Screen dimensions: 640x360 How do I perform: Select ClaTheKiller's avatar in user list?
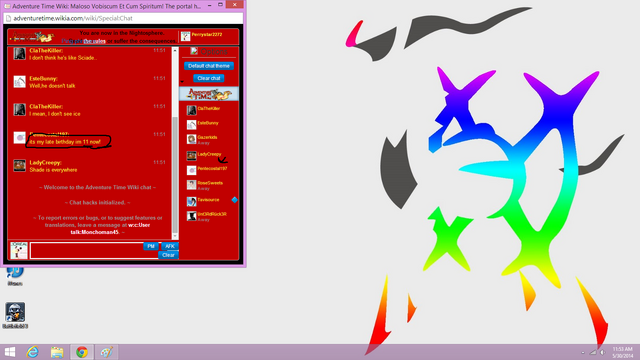coord(191,109)
